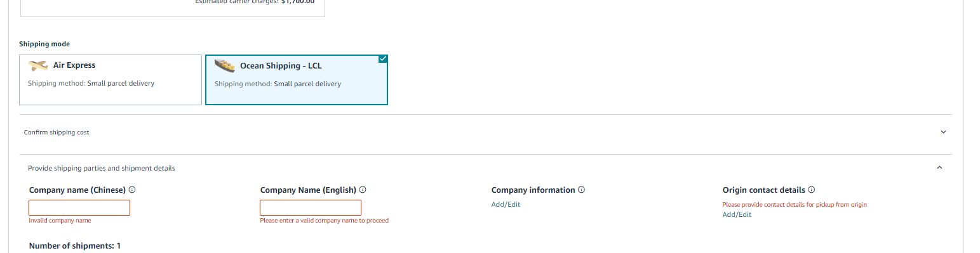The image size is (980, 253).
Task: Click the checkmark on Ocean Shipping - LCL card
Action: coord(382,59)
